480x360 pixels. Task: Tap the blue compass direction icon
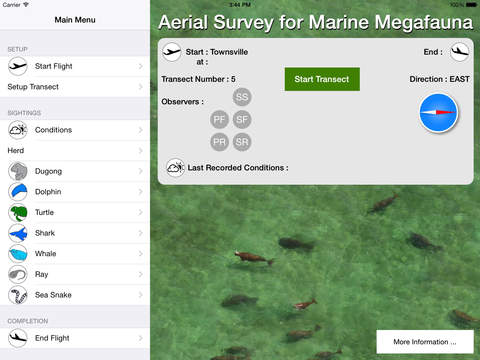(x=438, y=113)
